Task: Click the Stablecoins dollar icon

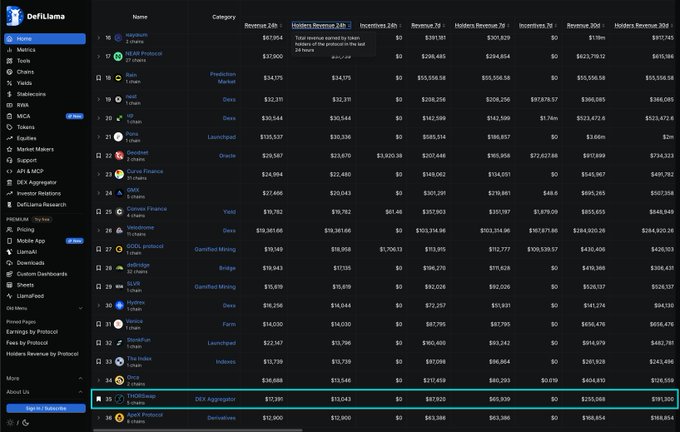Action: pos(10,94)
